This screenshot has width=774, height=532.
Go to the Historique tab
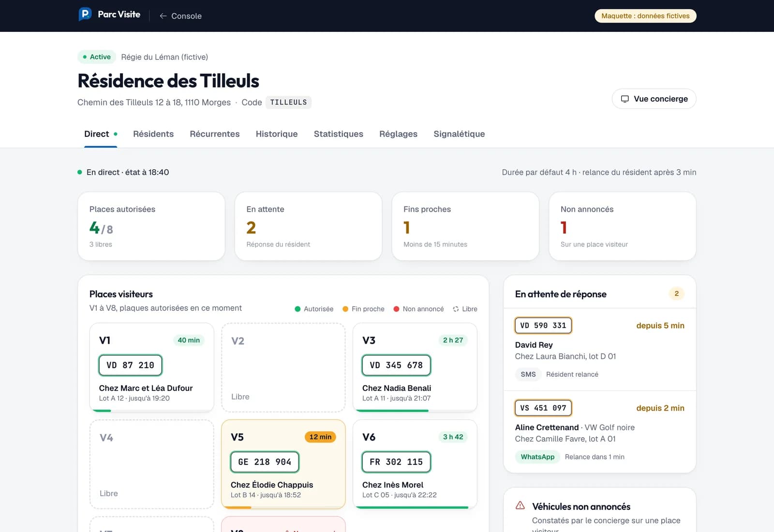277,134
